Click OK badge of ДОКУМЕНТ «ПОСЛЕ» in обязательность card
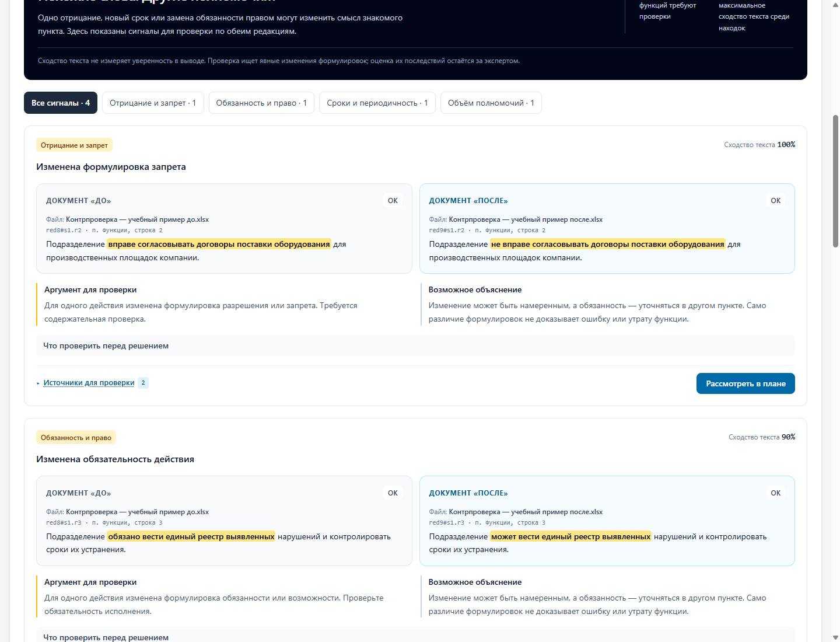This screenshot has height=642, width=840. point(775,493)
